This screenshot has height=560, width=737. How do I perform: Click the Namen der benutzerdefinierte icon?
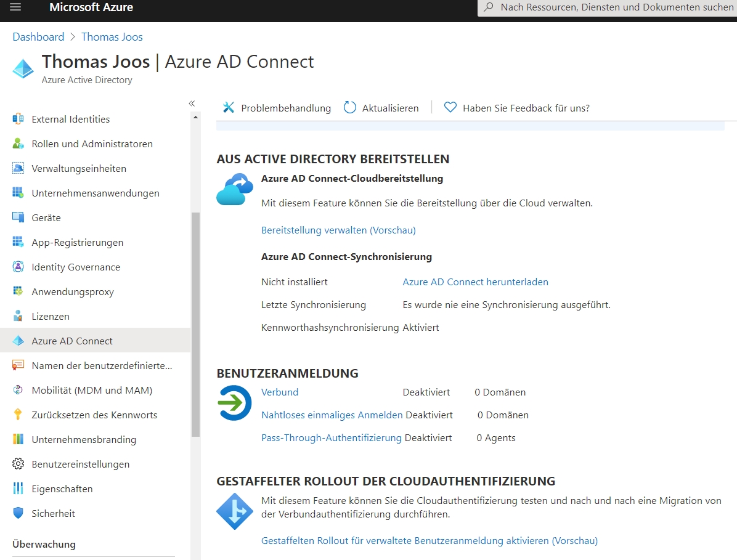(18, 365)
